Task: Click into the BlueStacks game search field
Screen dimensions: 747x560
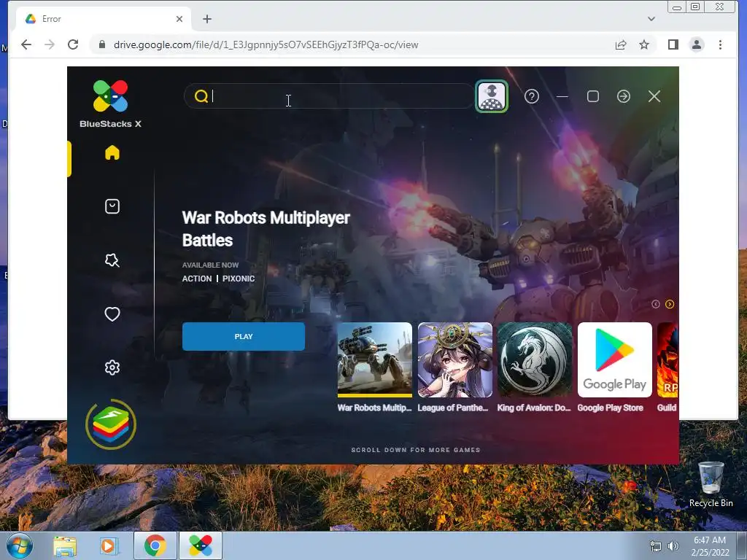Action: tap(329, 96)
